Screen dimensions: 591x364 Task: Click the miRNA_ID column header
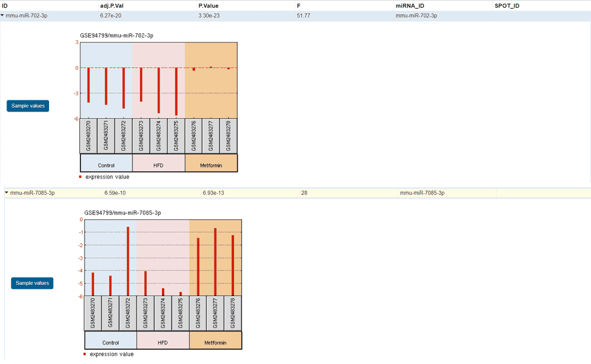[x=410, y=5]
